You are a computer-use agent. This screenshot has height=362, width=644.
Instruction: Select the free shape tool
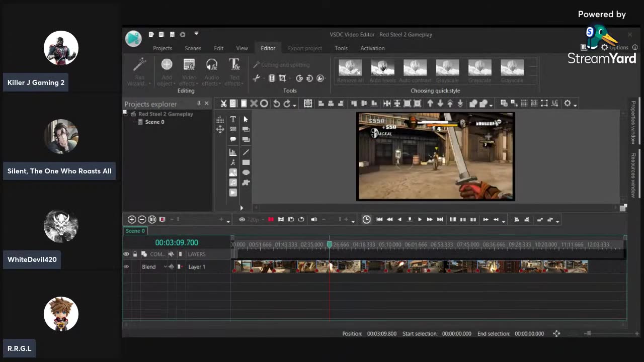click(246, 183)
